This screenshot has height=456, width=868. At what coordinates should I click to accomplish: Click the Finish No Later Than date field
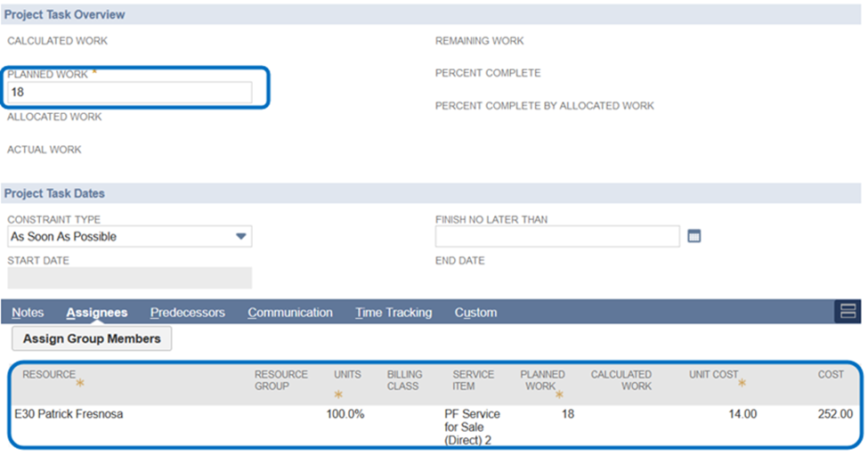pyautogui.click(x=557, y=237)
